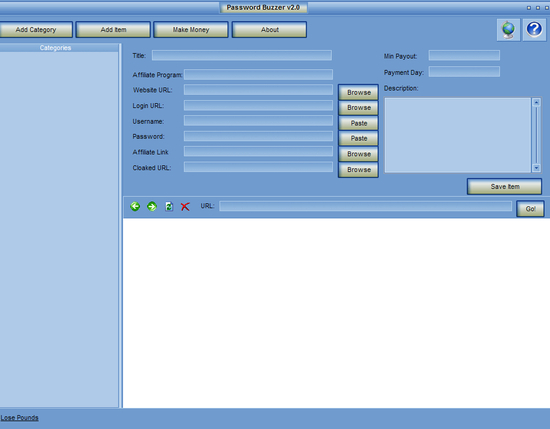This screenshot has width=550, height=429.
Task: Click the Description scrollbar down arrow
Action: point(536,168)
